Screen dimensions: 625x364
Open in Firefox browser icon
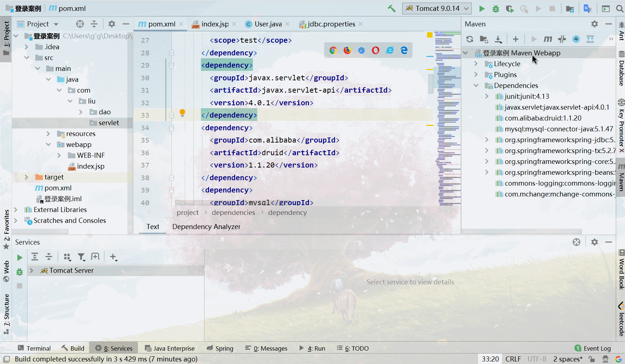pyautogui.click(x=347, y=50)
